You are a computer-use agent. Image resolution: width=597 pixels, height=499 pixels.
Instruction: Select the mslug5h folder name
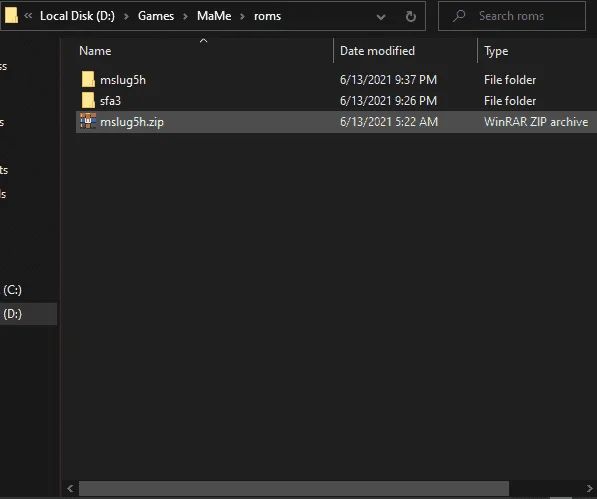(123, 80)
